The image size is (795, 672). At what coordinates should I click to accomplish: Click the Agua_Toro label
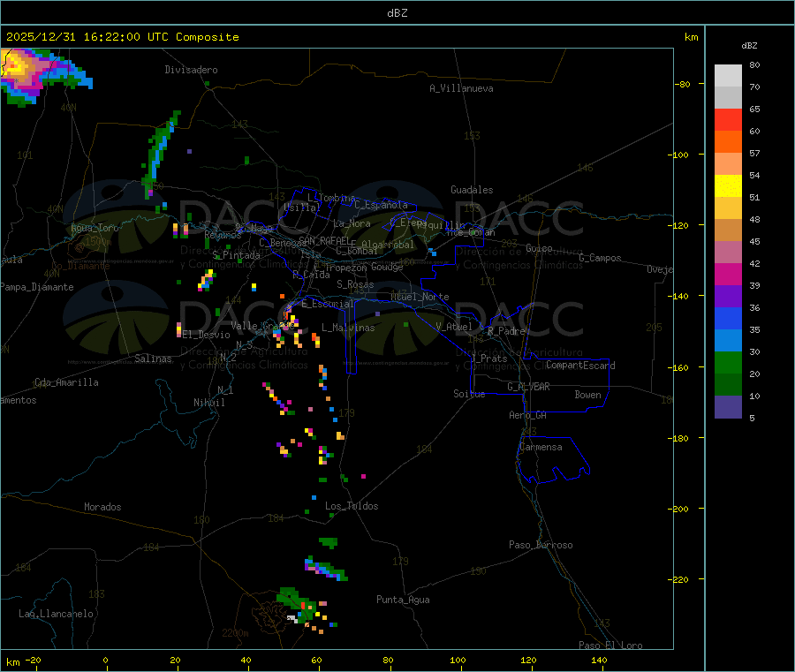(x=95, y=228)
